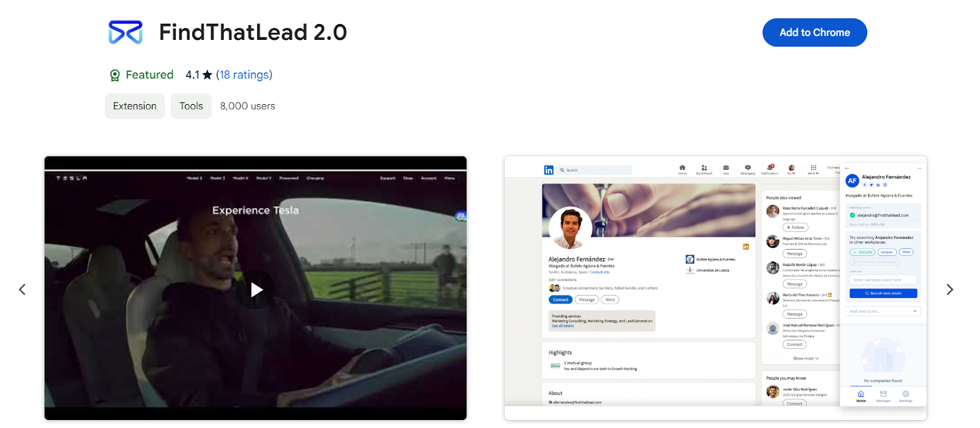Go to previous slide with left arrow
980x428 pixels.
[x=22, y=289]
